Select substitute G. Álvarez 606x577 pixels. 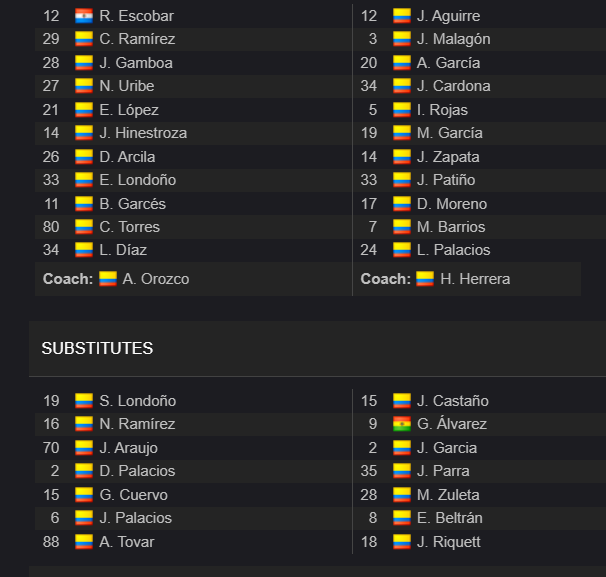[452, 424]
